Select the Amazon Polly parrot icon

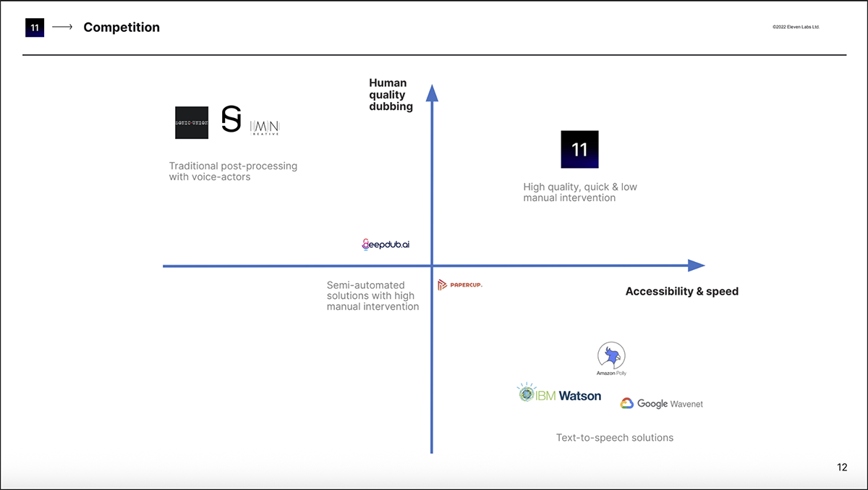coord(611,355)
